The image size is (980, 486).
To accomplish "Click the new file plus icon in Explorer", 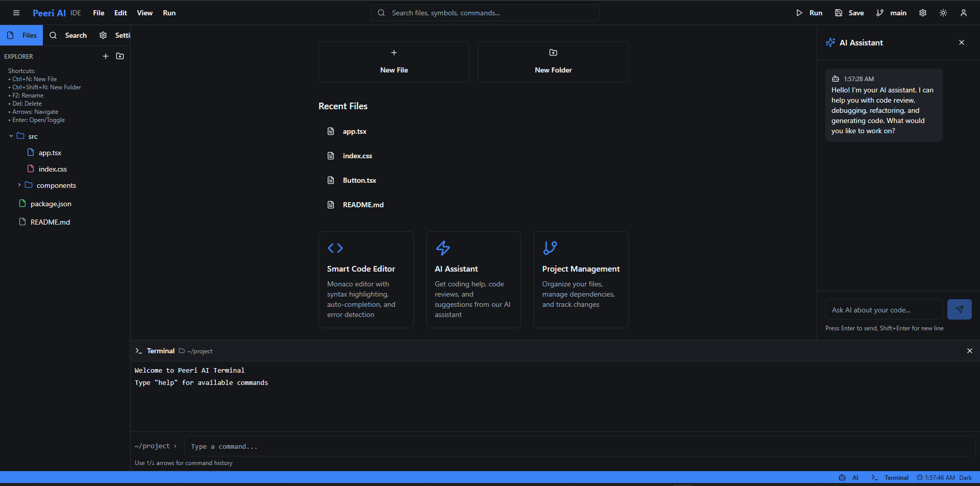I will pyautogui.click(x=106, y=56).
